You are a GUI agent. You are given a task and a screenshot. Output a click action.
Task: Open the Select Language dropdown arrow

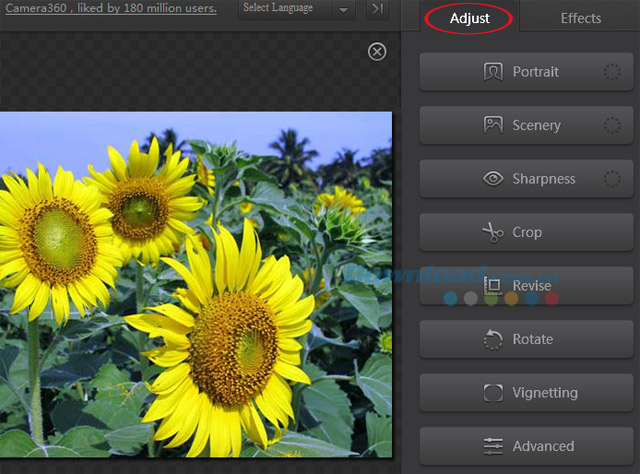pyautogui.click(x=344, y=10)
